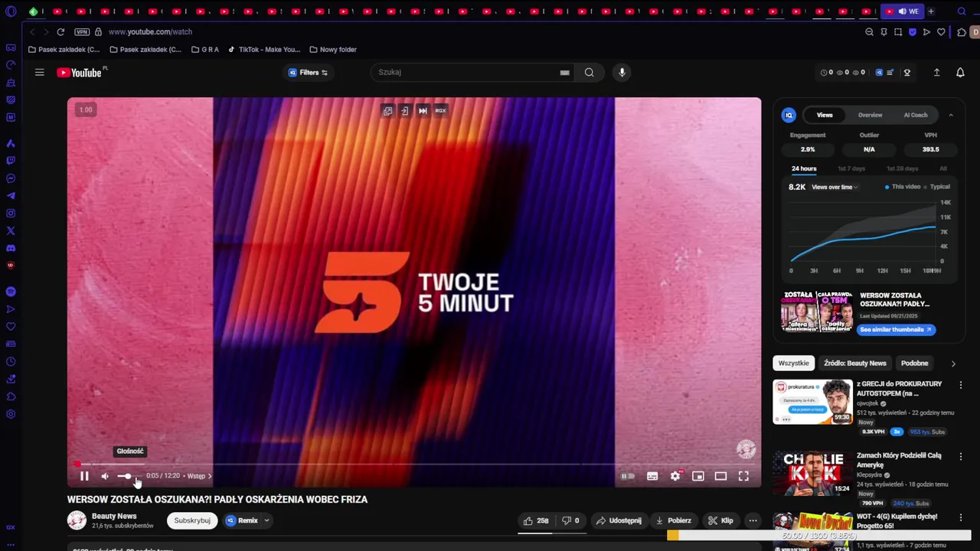The width and height of the screenshot is (980, 551).
Task: Open the Wstęp chapter chevron
Action: [209, 476]
